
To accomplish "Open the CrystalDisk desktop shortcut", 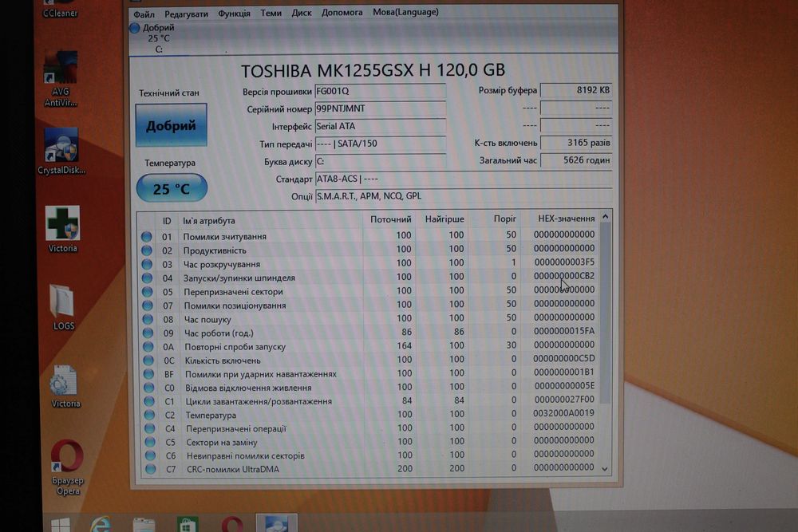I will (61, 152).
